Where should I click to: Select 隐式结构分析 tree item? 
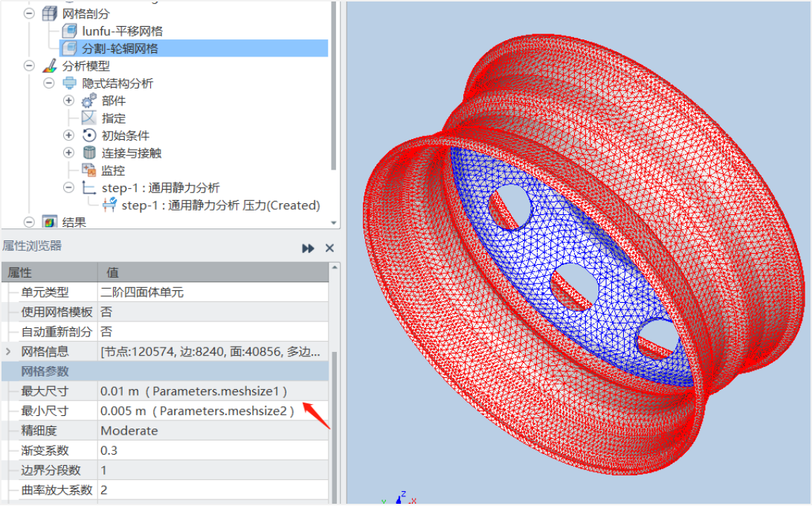coord(117,83)
